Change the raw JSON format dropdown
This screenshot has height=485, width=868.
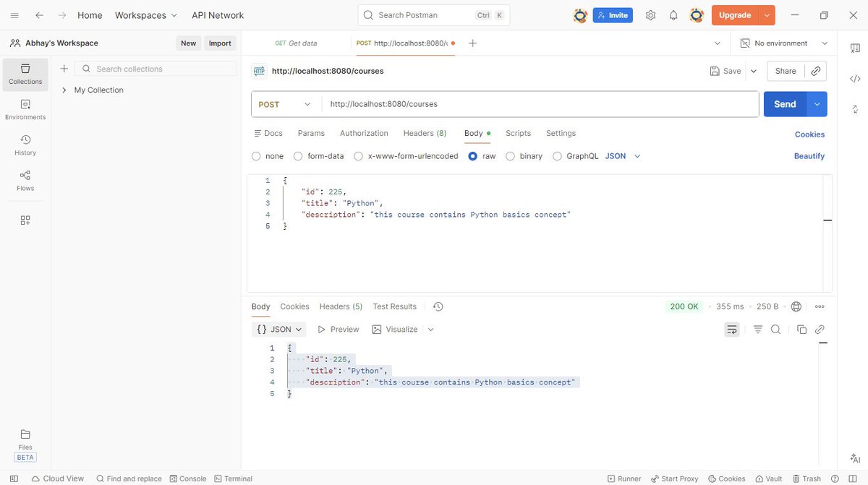623,156
